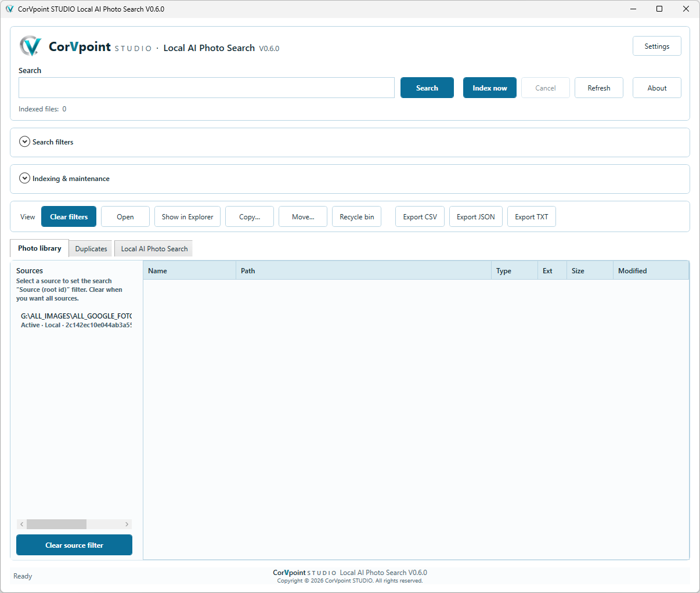Send selection to Recycle bin
Image resolution: width=700 pixels, height=593 pixels.
pyautogui.click(x=356, y=216)
